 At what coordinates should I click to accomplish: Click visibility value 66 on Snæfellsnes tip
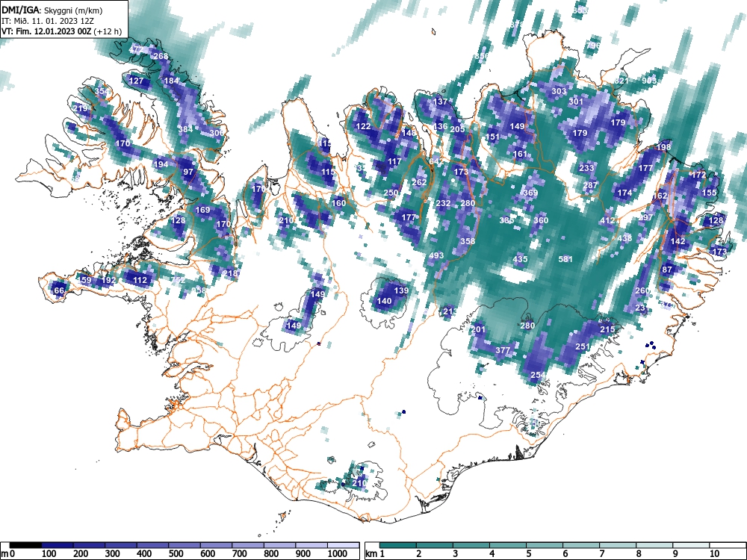tap(59, 290)
